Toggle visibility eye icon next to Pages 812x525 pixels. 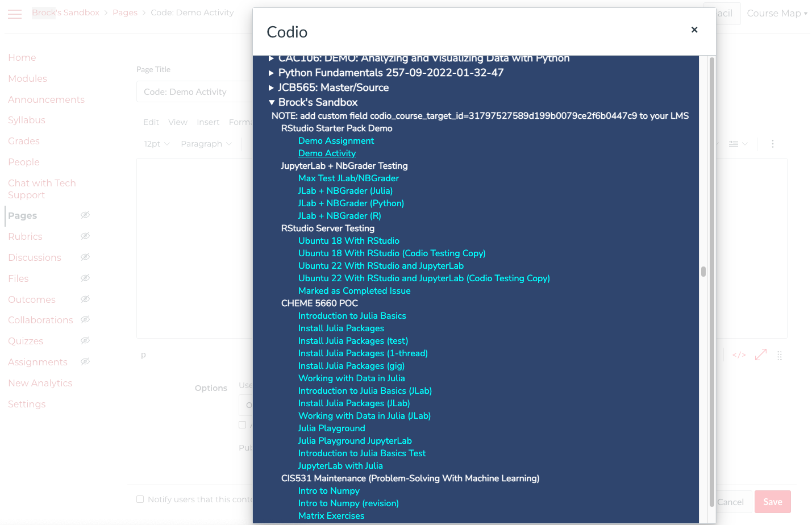tap(85, 215)
